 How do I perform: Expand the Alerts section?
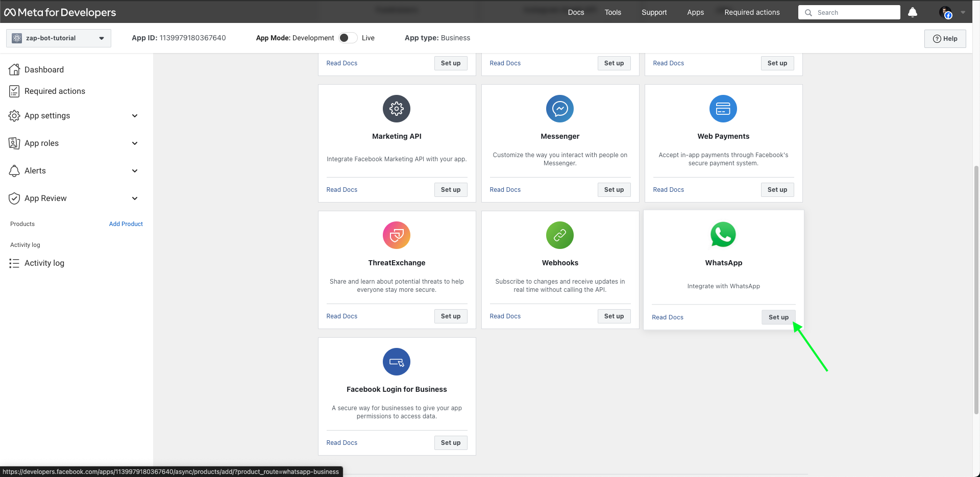click(x=135, y=171)
